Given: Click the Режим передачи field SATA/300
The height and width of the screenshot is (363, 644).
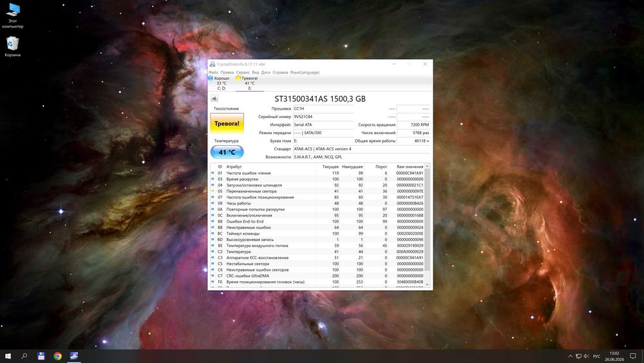Looking at the screenshot, I should [x=323, y=133].
